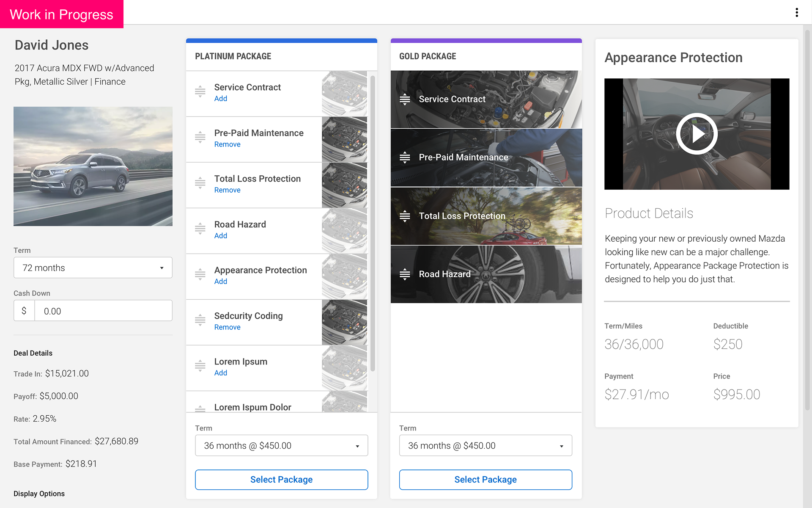Image resolution: width=812 pixels, height=508 pixels.
Task: Grab the Appearance Protection drag handle
Action: tap(200, 275)
